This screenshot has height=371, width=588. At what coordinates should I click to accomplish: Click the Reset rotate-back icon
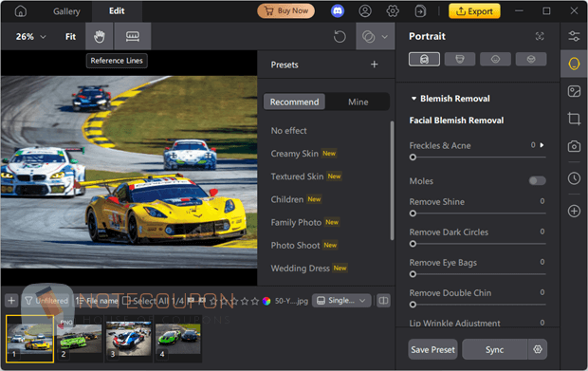click(x=340, y=37)
